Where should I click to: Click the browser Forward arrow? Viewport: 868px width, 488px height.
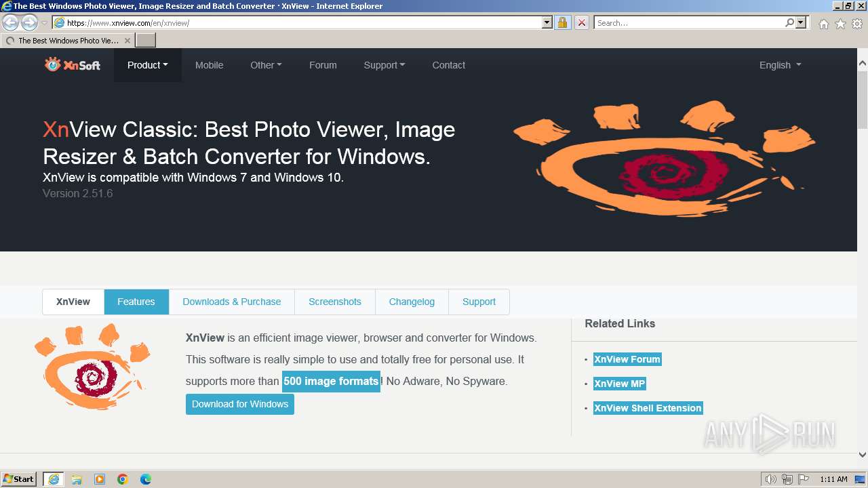[29, 23]
